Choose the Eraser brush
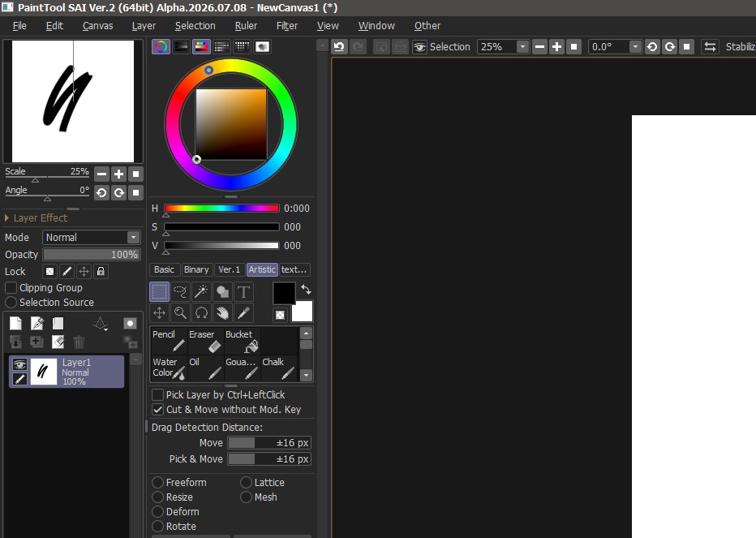 (205, 341)
